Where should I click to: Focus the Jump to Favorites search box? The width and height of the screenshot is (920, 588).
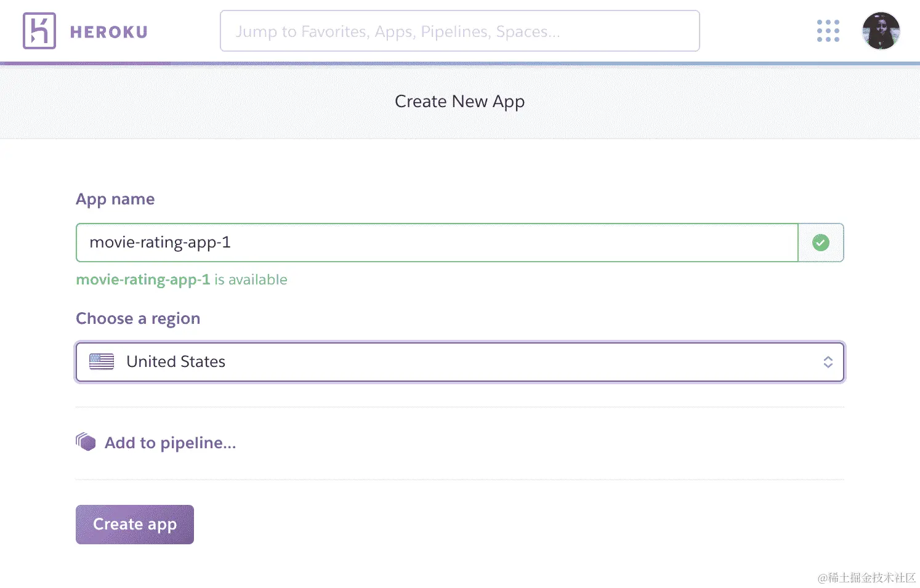(459, 31)
